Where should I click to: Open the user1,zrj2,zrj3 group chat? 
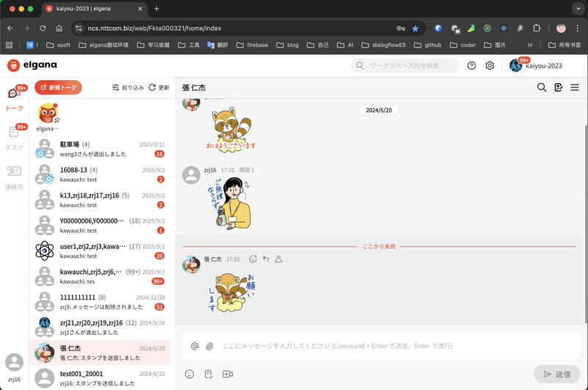point(100,251)
